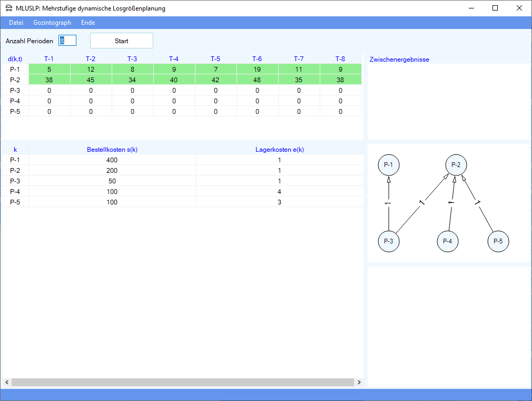Select Bestellkosten value 400 for P-1
This screenshot has height=401, width=532.
pos(112,160)
